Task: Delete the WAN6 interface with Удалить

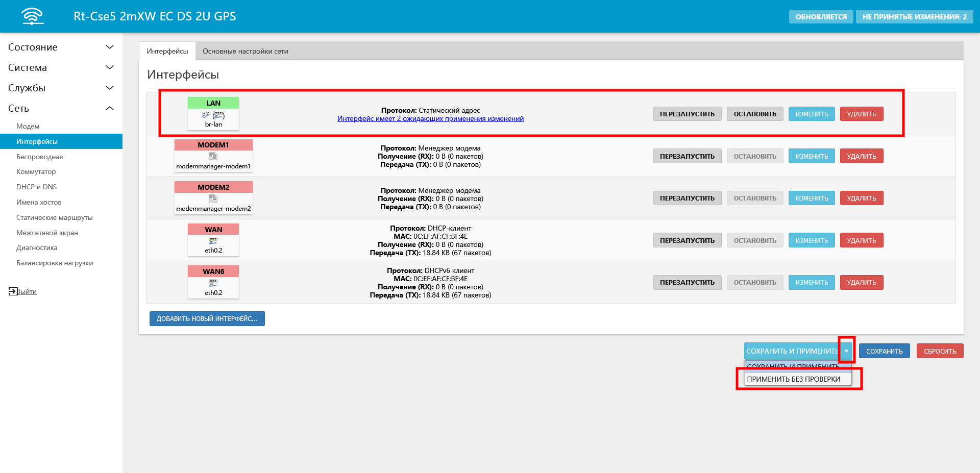Action: point(861,282)
